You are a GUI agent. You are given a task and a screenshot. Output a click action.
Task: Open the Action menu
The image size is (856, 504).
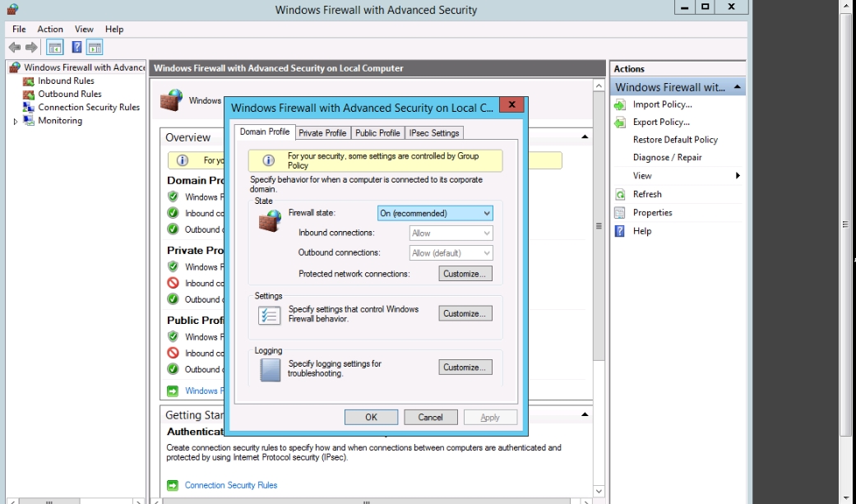50,29
